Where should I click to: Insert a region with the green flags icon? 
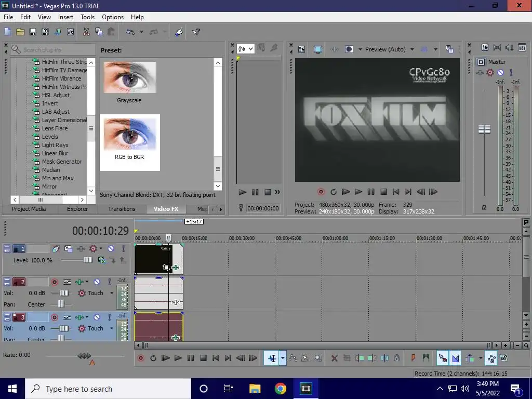point(426,358)
